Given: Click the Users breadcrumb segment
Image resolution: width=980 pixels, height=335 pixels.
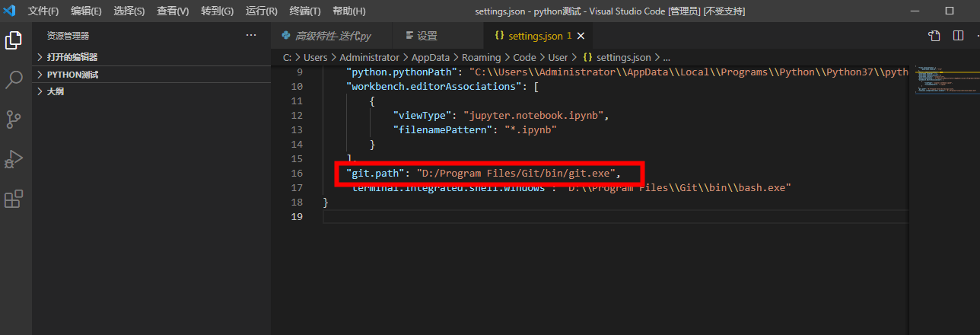Looking at the screenshot, I should tap(316, 57).
